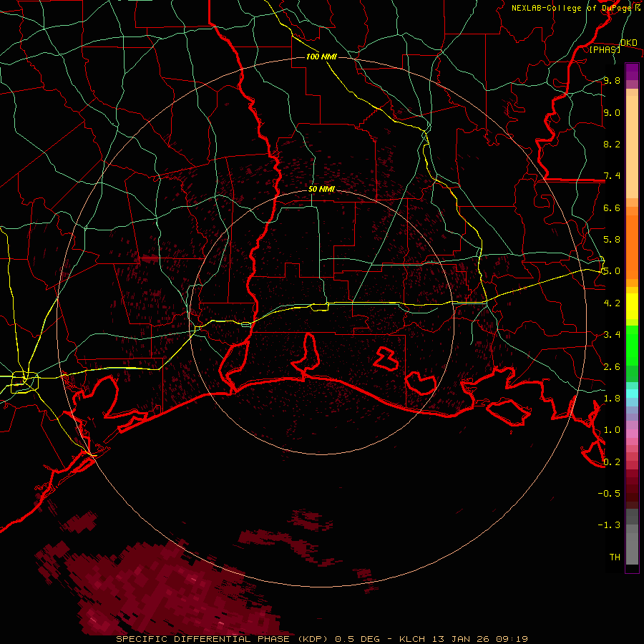Pick the light peach band of the scale

632,147
